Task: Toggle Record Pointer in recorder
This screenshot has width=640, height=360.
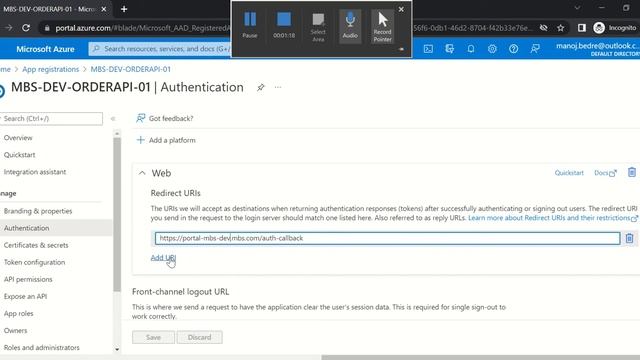Action: (382, 26)
